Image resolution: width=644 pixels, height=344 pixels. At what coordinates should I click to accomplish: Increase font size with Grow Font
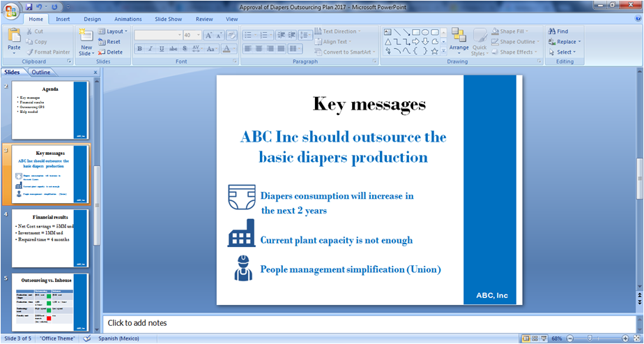(208, 36)
